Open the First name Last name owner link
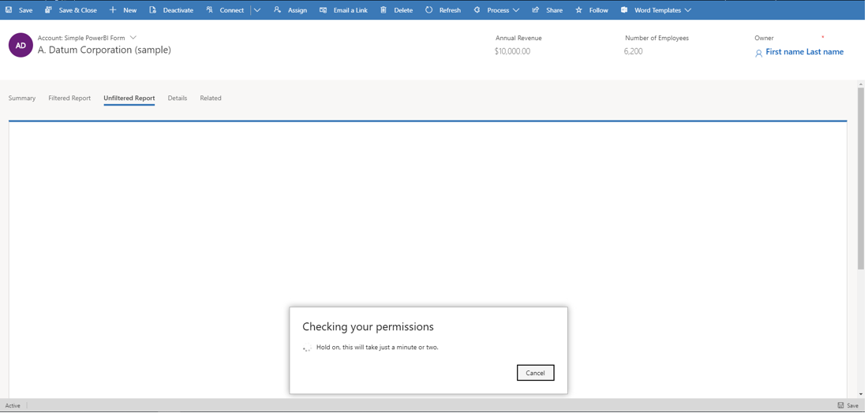This screenshot has height=413, width=868. tap(804, 52)
